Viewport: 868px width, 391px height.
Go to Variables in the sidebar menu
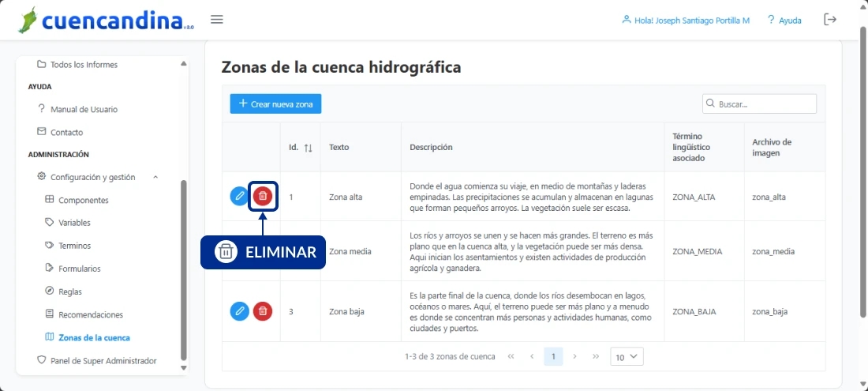(x=74, y=223)
